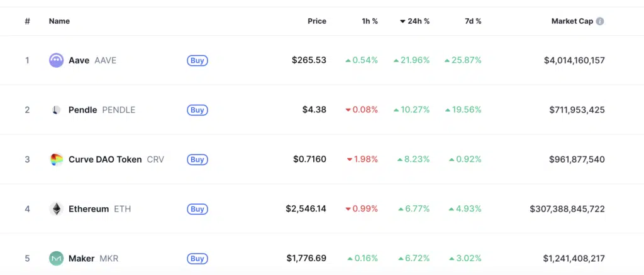This screenshot has height=275, width=644.
Task: Click the Buy button for Ethereum
Action: (x=197, y=210)
